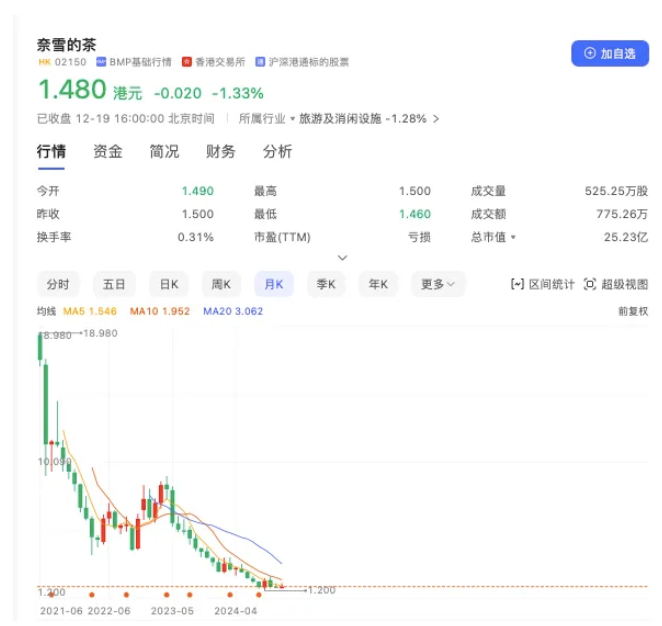The image size is (662, 626).
Task: Select the 五日 chart period
Action: pyautogui.click(x=114, y=284)
